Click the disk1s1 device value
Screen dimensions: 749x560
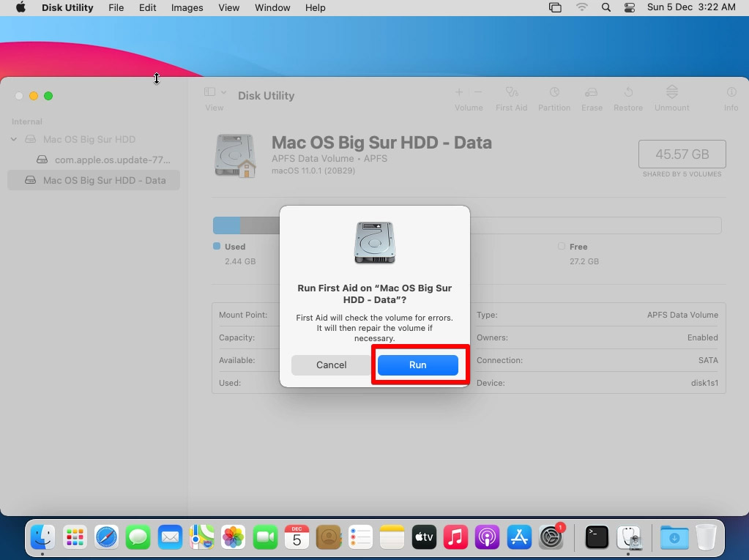coord(704,383)
